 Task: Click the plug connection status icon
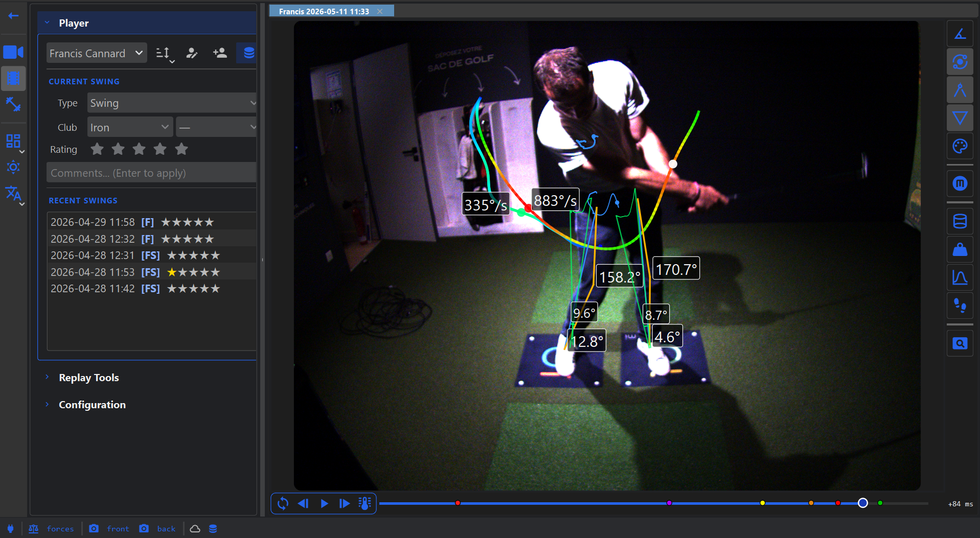[10, 529]
